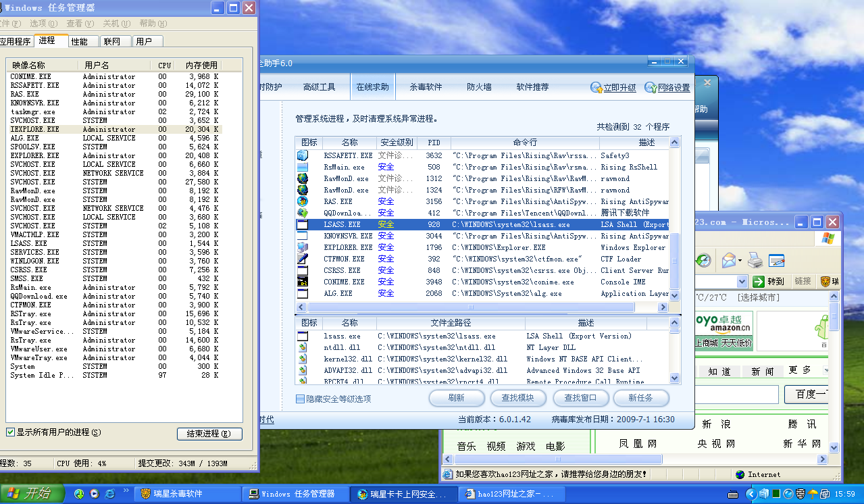The height and width of the screenshot is (504, 864).
Task: Open the mail button dropdown arrow
Action: click(739, 261)
